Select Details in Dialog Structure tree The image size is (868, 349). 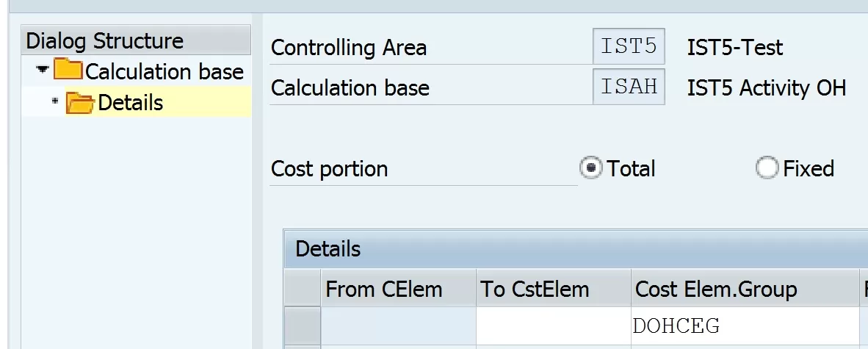131,103
